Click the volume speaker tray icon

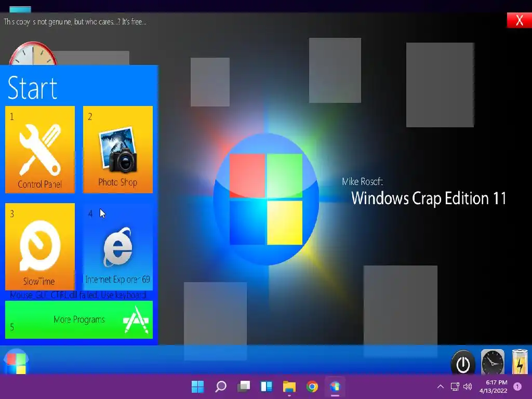468,387
